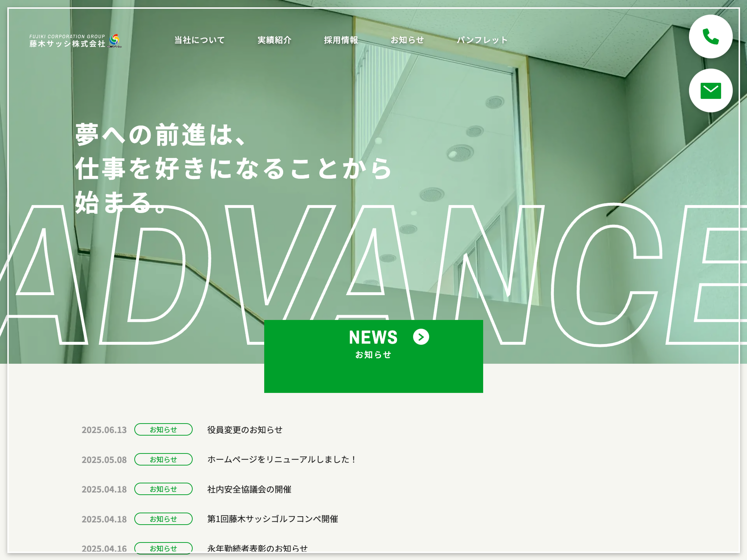The image size is (747, 560).
Task: Open the 永年勤続者表彰のお知らせ news article
Action: [257, 548]
